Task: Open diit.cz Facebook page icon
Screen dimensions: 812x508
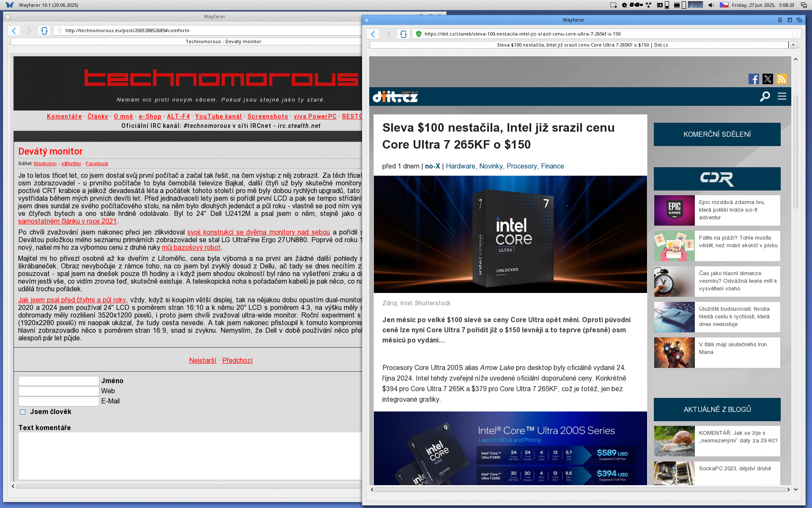Action: click(753, 79)
